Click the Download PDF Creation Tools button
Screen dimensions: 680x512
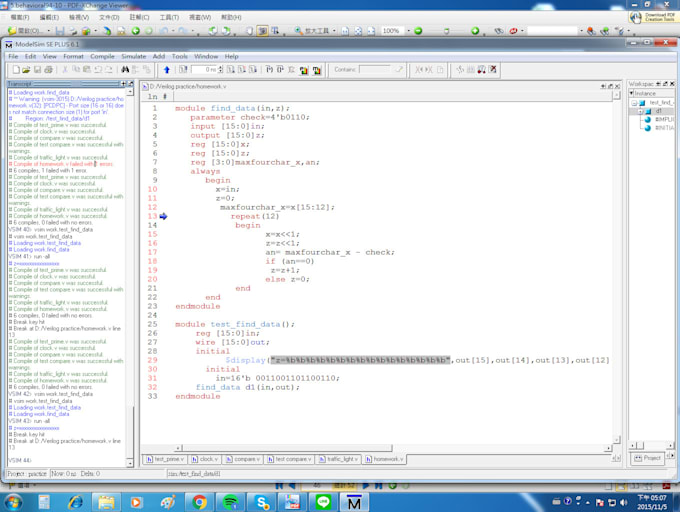(x=655, y=17)
